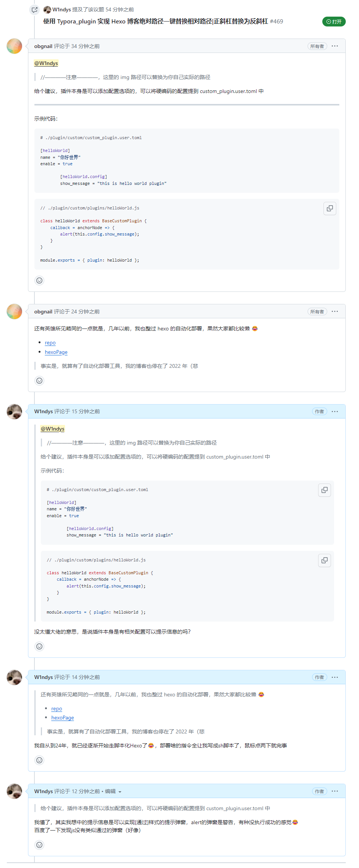Add emoji reaction to obgnail's 34-minute-old comment
Viewport: 359px width, 868px height.
39,281
